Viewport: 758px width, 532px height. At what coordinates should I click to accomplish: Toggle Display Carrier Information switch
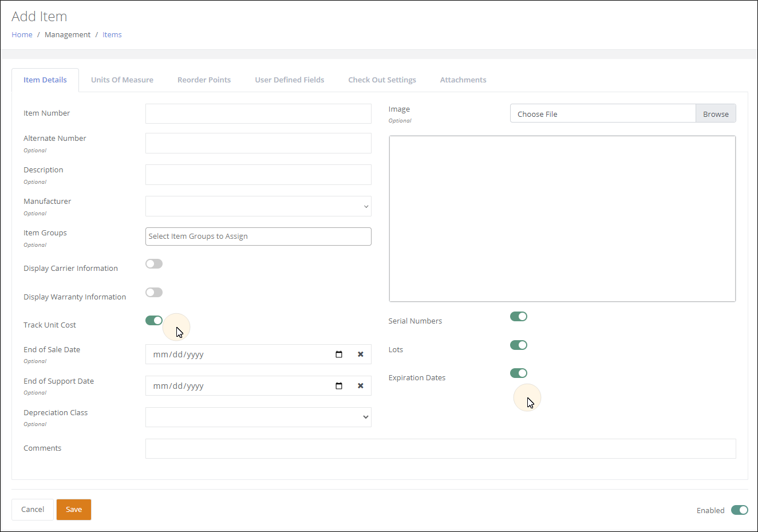pos(154,263)
